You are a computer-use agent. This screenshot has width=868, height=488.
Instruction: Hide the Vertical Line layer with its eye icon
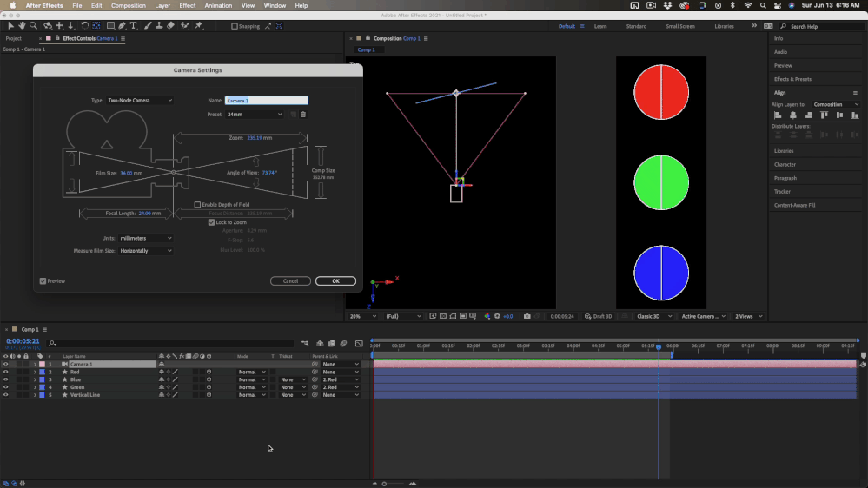[x=5, y=395]
